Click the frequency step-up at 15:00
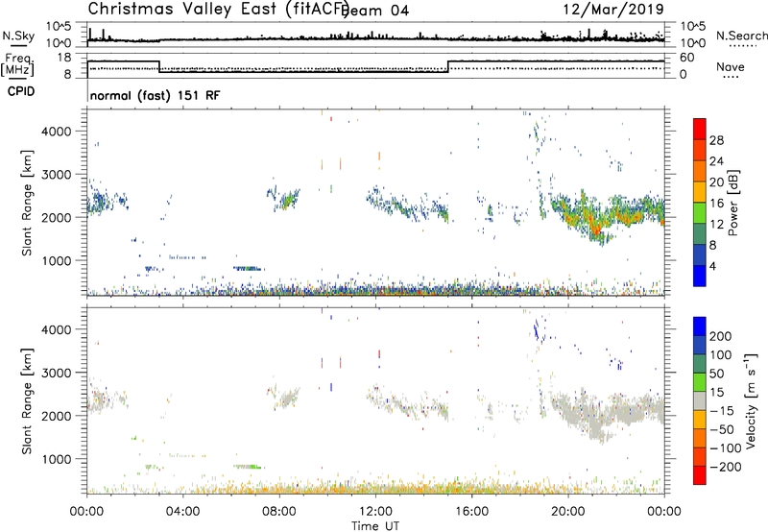This screenshot has height=532, width=768. click(448, 66)
